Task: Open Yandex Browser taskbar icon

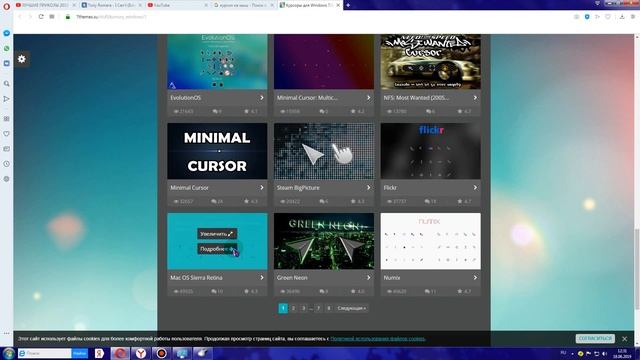Action: point(141,353)
